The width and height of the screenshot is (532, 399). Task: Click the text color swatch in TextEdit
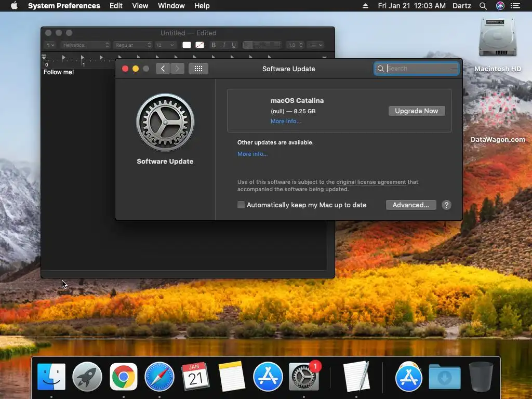(x=187, y=45)
